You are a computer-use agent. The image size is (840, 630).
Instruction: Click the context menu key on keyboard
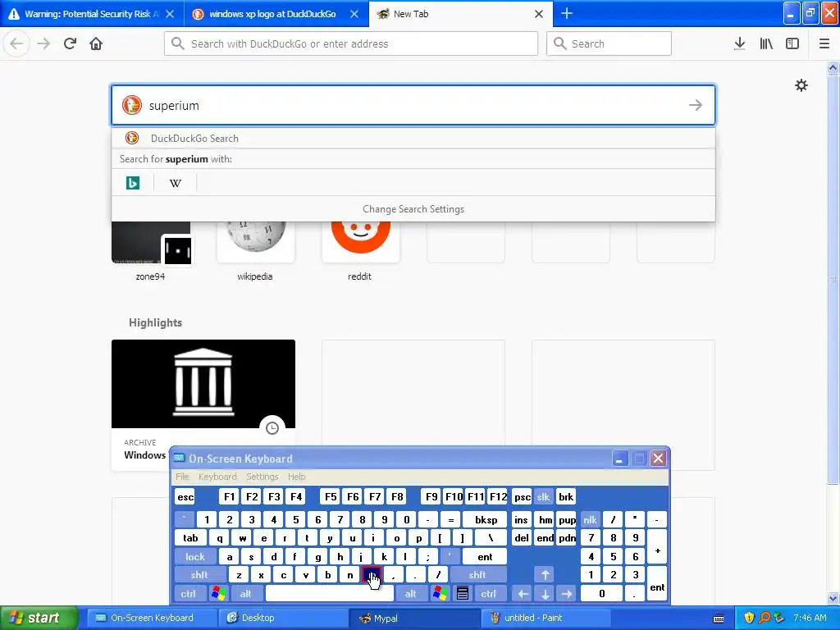(x=463, y=594)
